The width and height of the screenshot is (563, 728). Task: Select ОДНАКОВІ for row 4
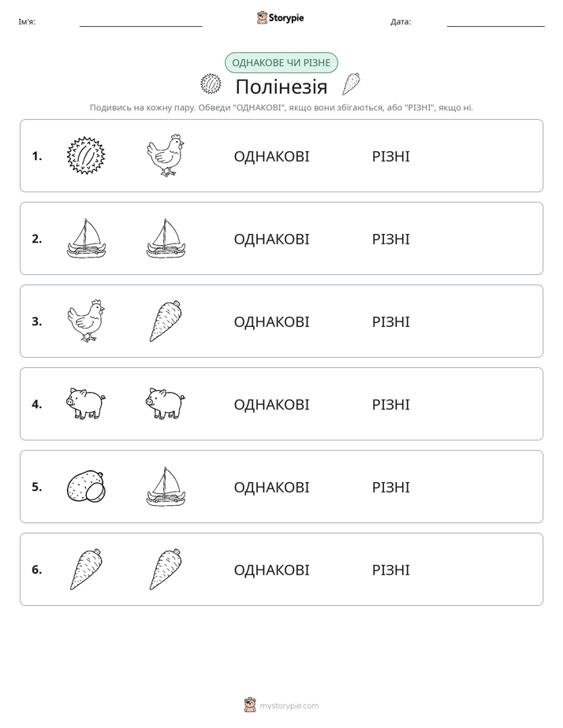click(x=271, y=404)
